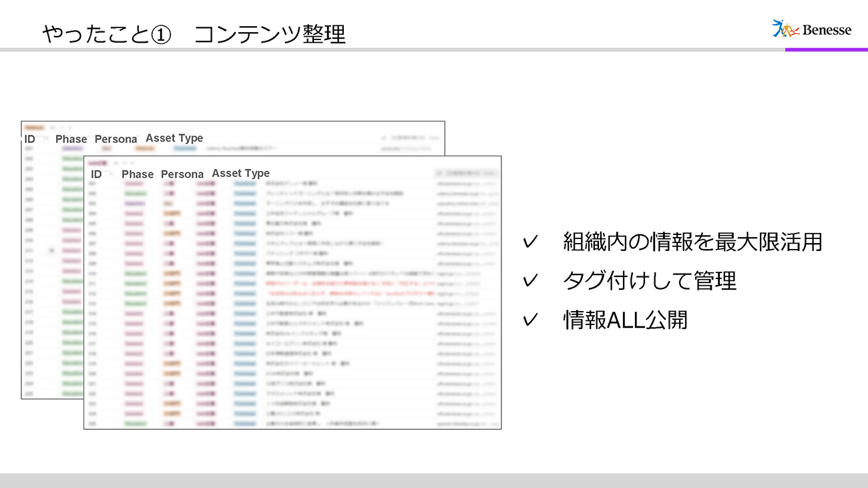Select the タグ付けして管理 bullet text
The image size is (868, 488).
[x=650, y=281]
